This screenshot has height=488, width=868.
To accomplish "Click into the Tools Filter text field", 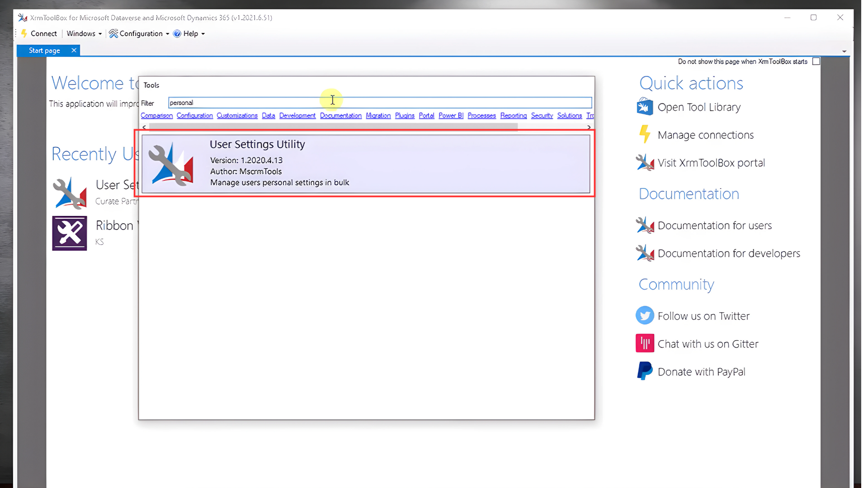I will tap(380, 103).
